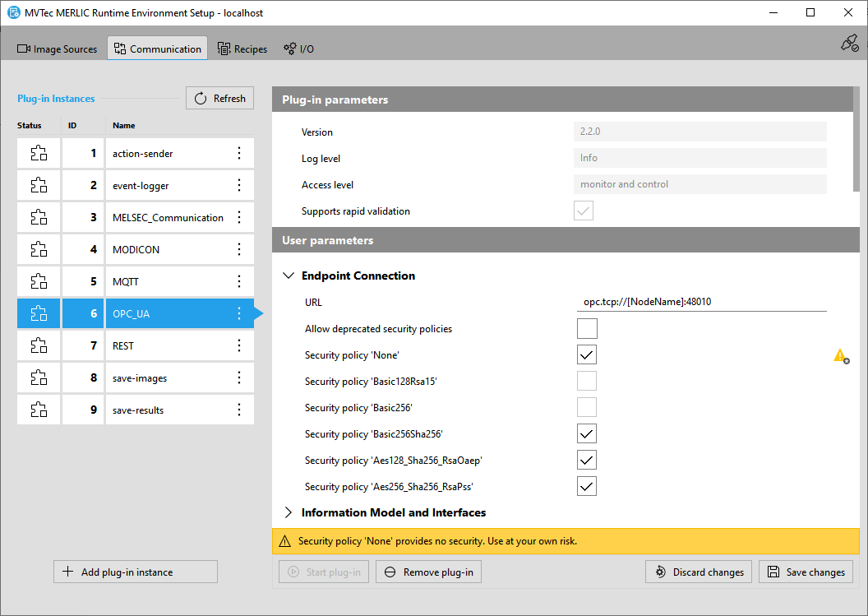
Task: Expand Information Model and Interfaces section
Action: click(x=289, y=512)
